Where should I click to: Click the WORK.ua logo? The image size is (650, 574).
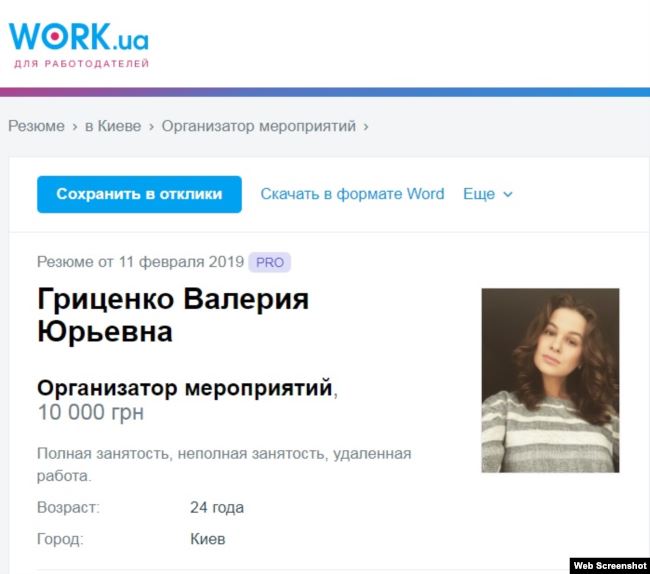pyautogui.click(x=79, y=36)
